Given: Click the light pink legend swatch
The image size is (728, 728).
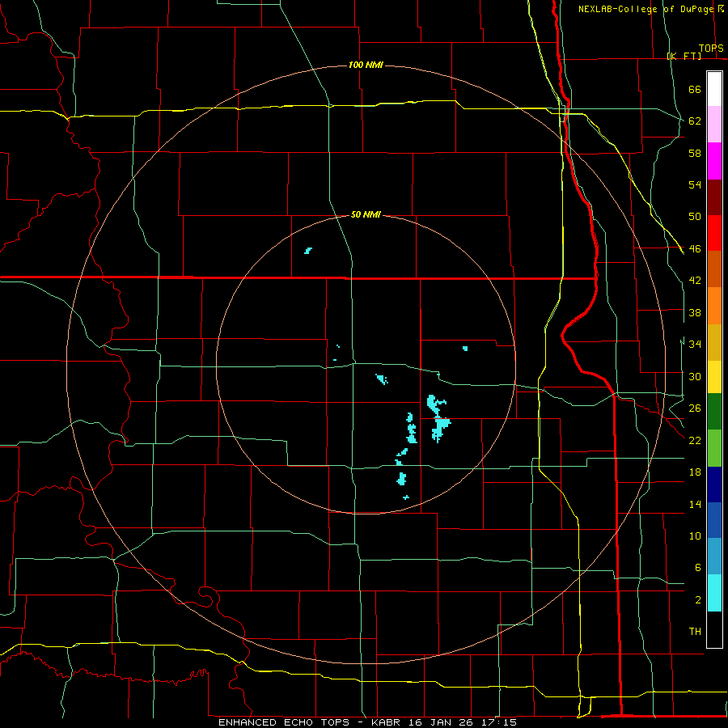Looking at the screenshot, I should [x=714, y=125].
